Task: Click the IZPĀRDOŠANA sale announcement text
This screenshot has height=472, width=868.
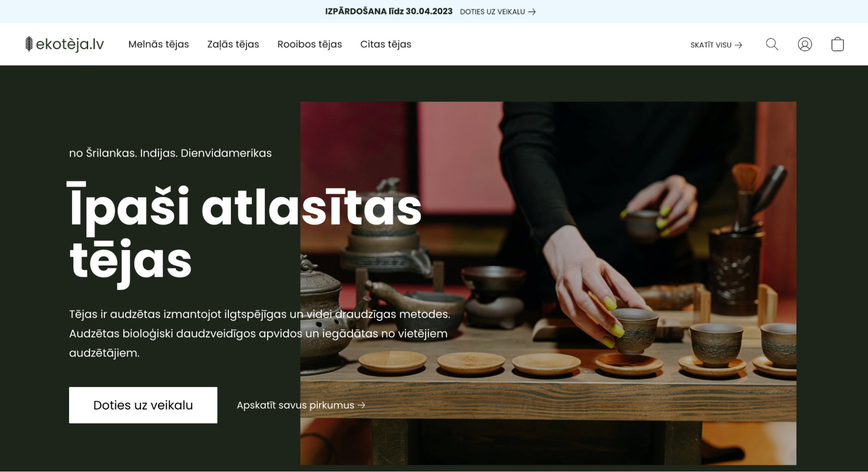Action: (x=388, y=11)
